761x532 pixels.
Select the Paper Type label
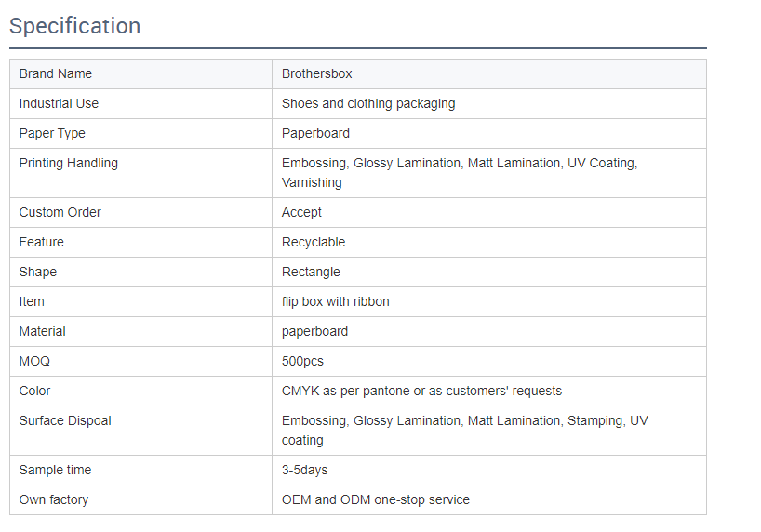[52, 133]
